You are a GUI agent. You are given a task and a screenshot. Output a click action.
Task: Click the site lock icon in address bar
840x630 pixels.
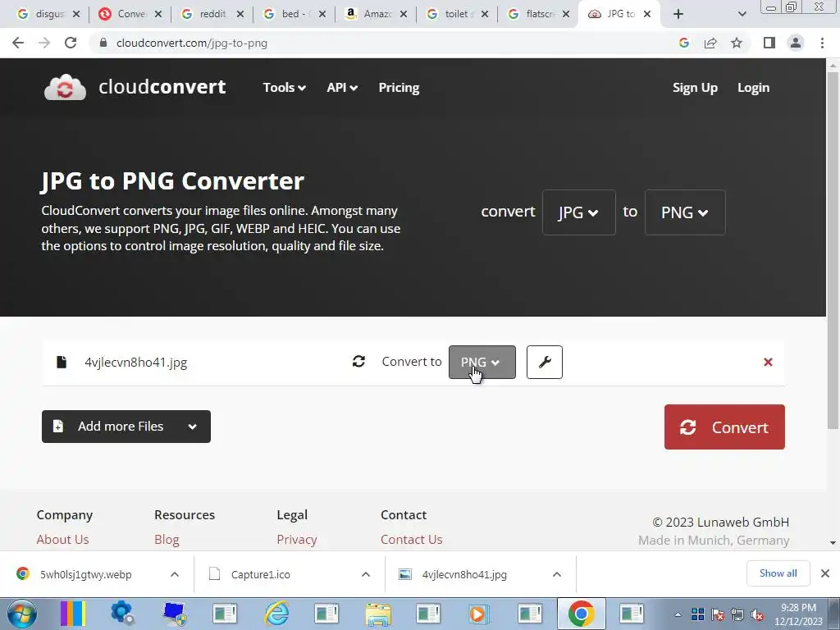103,43
